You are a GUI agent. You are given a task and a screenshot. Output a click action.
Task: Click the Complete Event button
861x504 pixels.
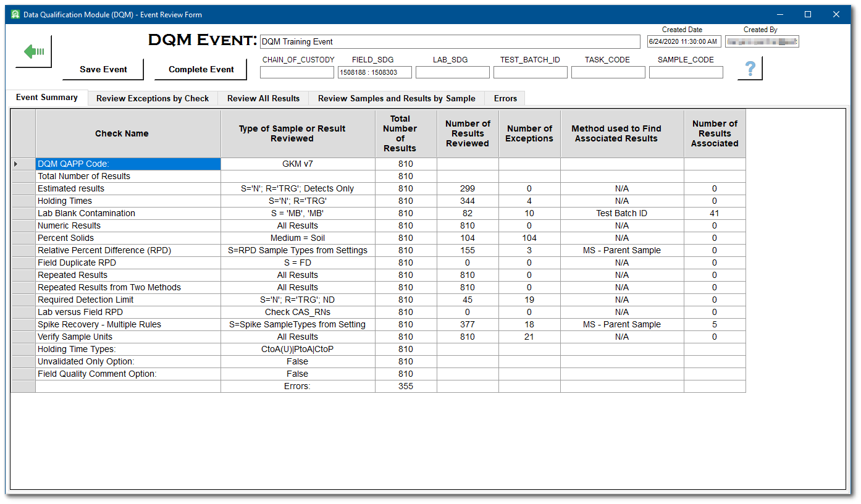(x=201, y=69)
